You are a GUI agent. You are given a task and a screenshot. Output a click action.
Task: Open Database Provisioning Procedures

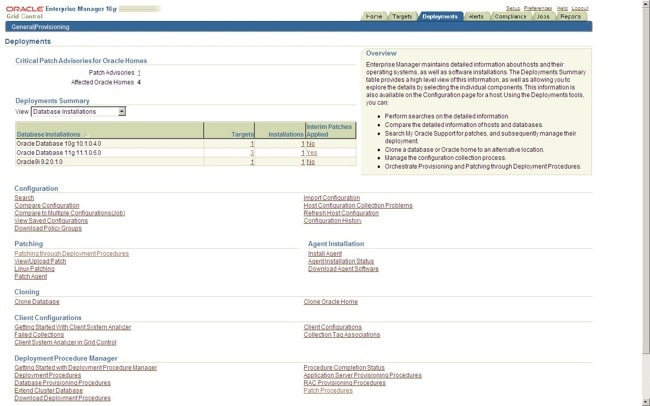click(x=63, y=383)
